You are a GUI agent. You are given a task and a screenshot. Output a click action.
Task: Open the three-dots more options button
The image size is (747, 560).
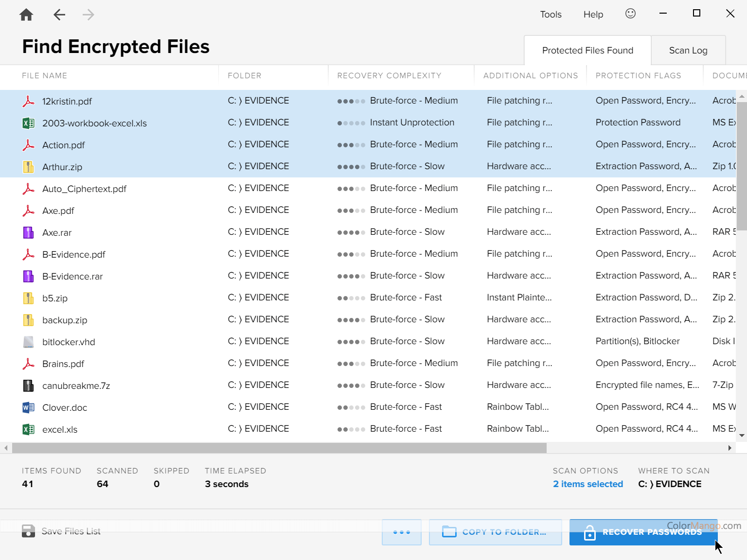(x=401, y=532)
